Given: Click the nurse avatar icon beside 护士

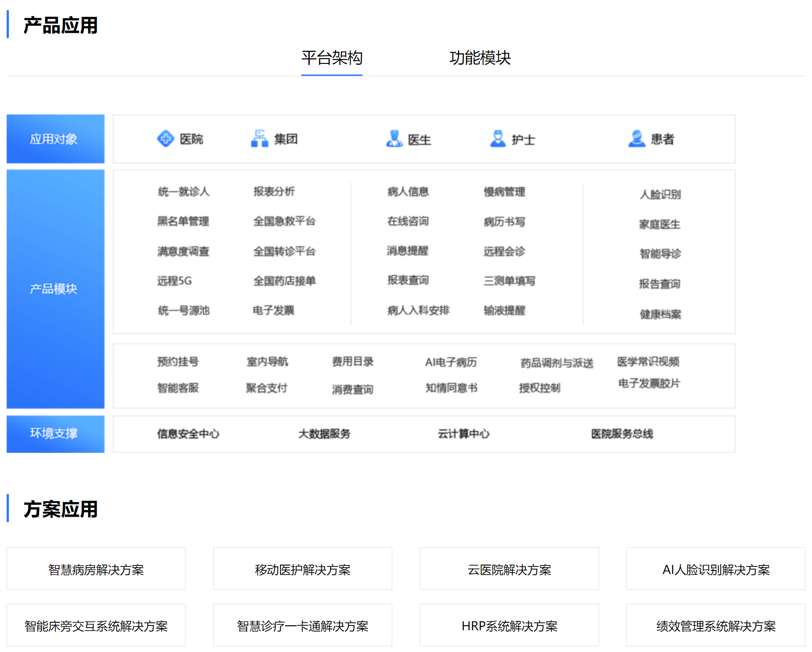Looking at the screenshot, I should (497, 139).
